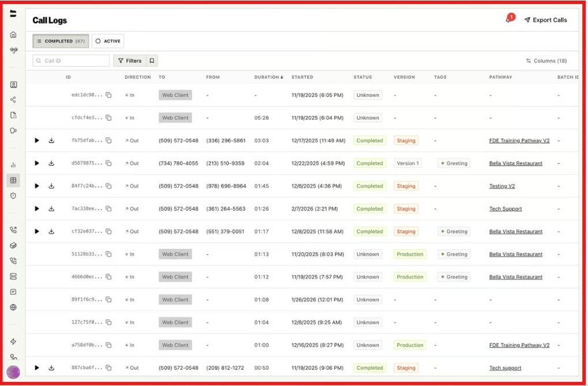Play the recording for call cf32e037
588x386 pixels.
(x=37, y=231)
